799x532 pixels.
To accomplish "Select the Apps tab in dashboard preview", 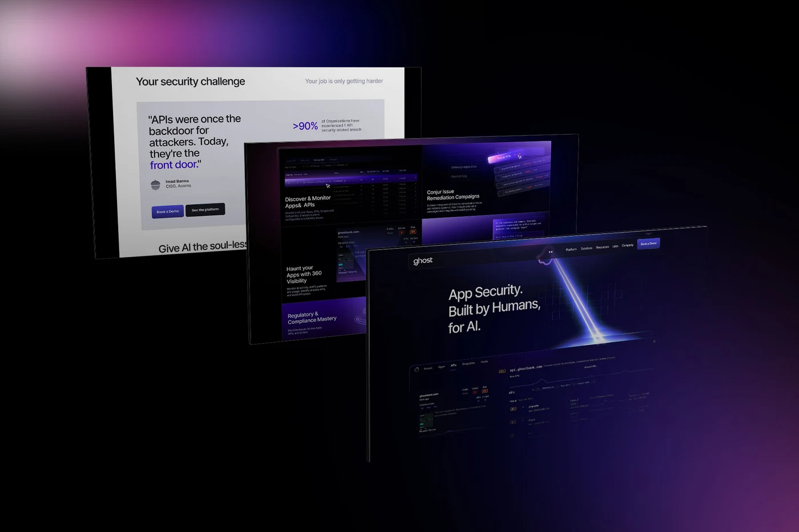I will (x=441, y=367).
